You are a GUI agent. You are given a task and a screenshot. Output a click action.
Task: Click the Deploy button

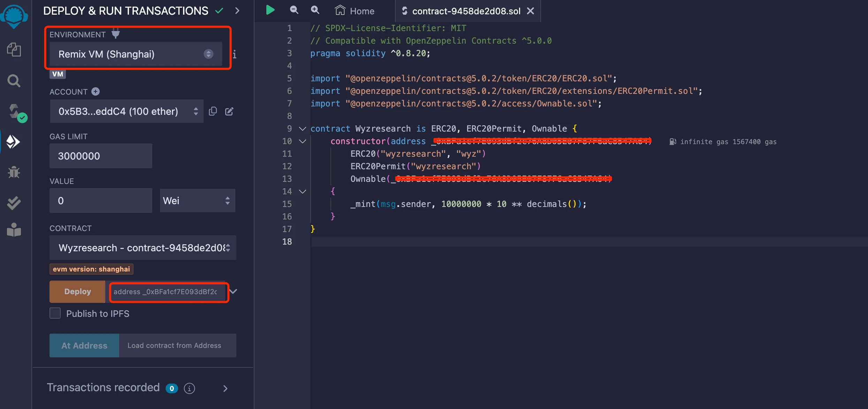[x=77, y=291]
